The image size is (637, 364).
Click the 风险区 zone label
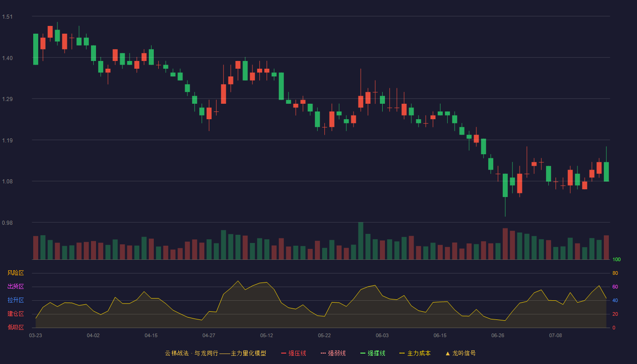[x=15, y=273]
